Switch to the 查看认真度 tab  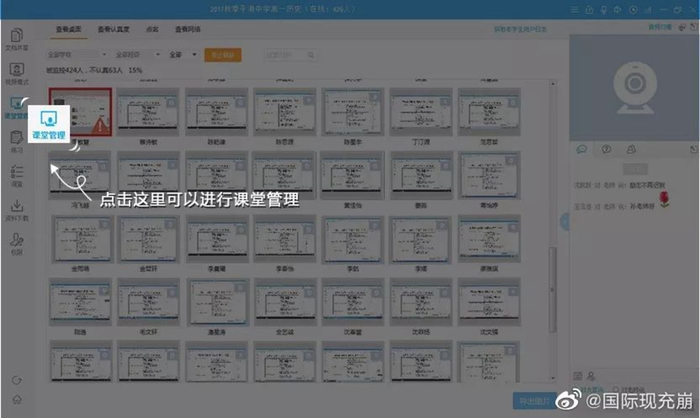[113, 29]
